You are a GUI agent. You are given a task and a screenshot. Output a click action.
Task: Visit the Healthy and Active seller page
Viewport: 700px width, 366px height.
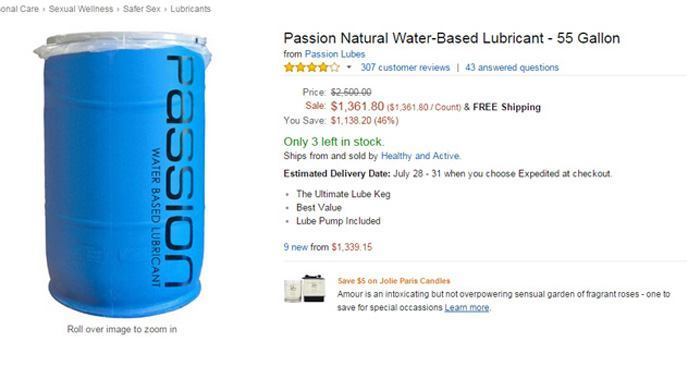point(421,156)
